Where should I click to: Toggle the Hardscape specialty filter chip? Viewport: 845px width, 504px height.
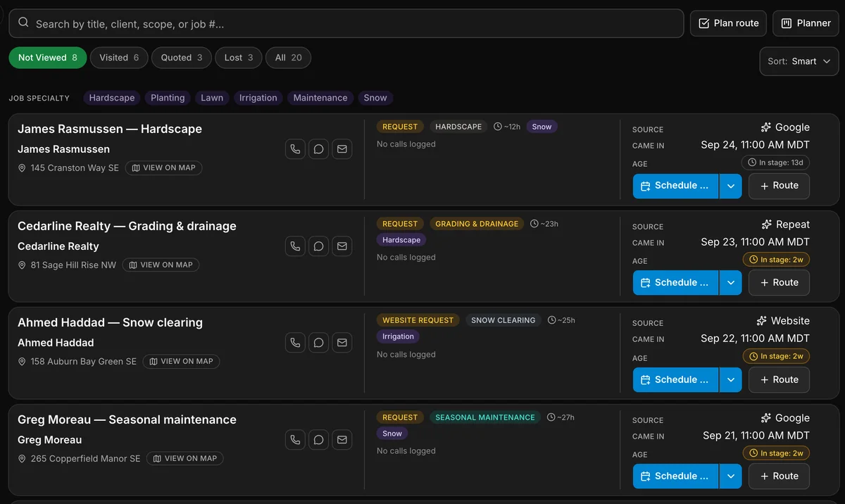click(112, 98)
